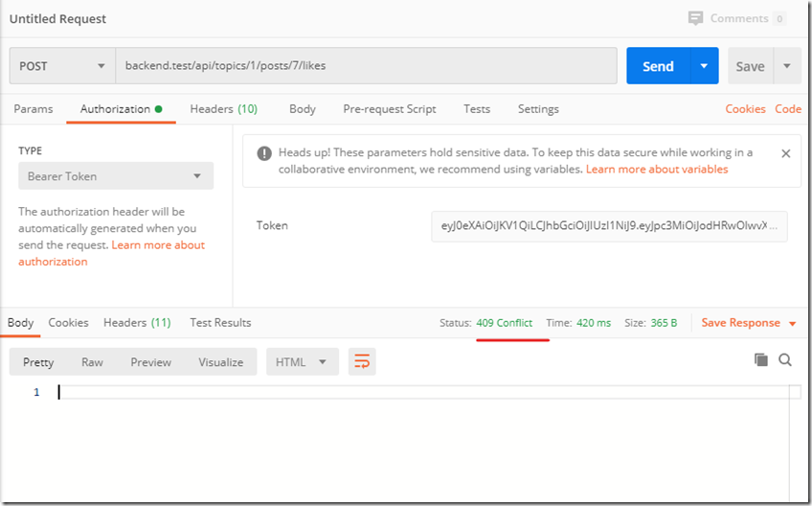Click the request URL field
Image resolution: width=812 pixels, height=506 pixels.
(x=366, y=66)
